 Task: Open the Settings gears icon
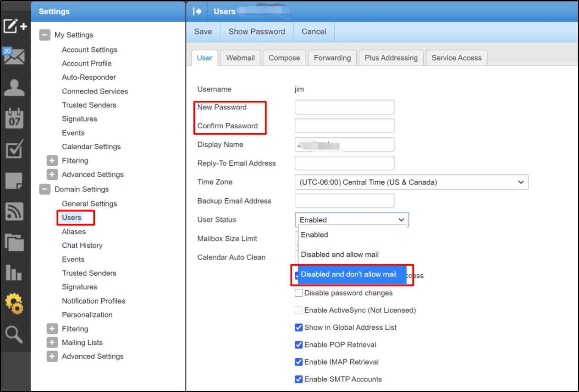coord(14,303)
